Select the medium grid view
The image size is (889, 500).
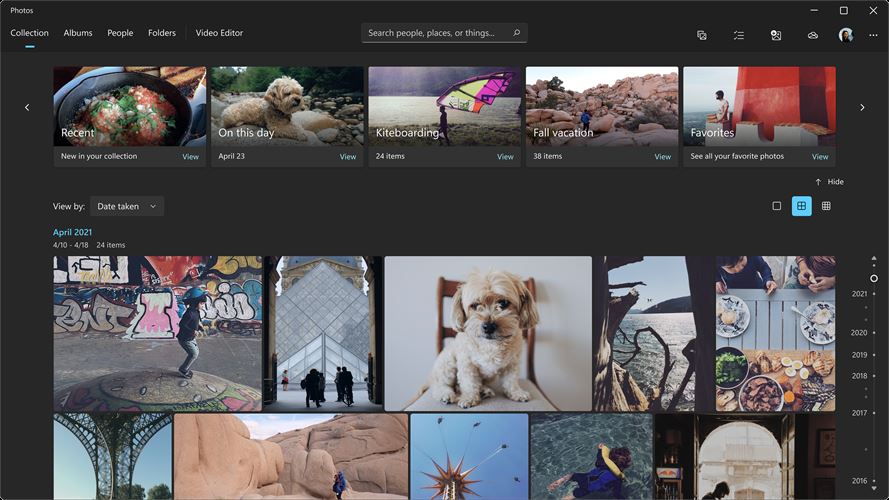coord(801,206)
